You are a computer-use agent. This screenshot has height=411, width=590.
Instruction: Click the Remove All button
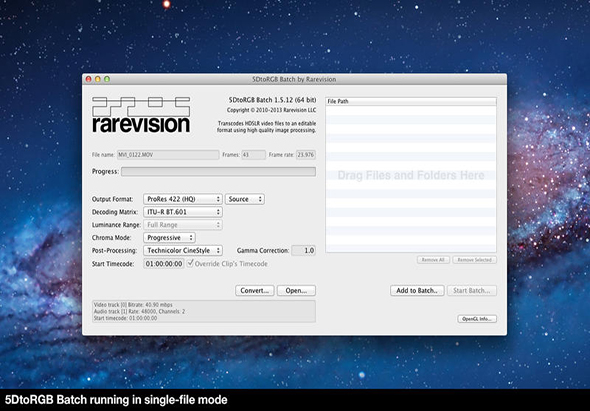coord(433,260)
